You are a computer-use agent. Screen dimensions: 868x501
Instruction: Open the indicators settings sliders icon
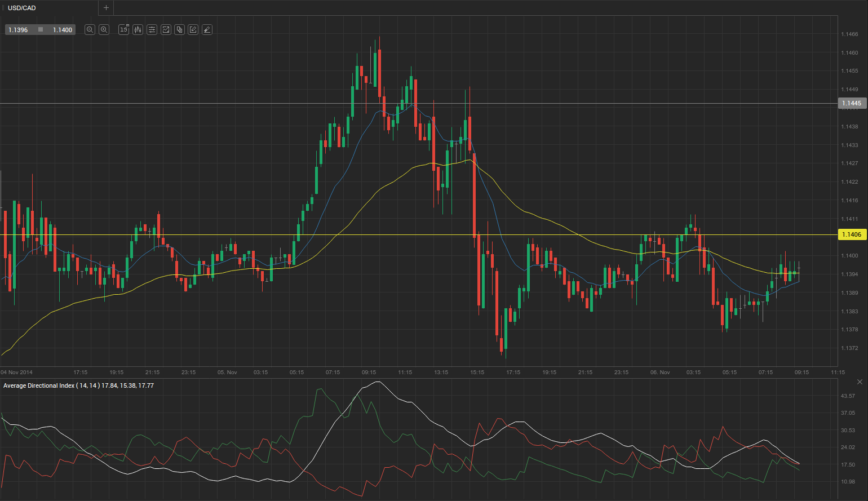click(x=152, y=30)
